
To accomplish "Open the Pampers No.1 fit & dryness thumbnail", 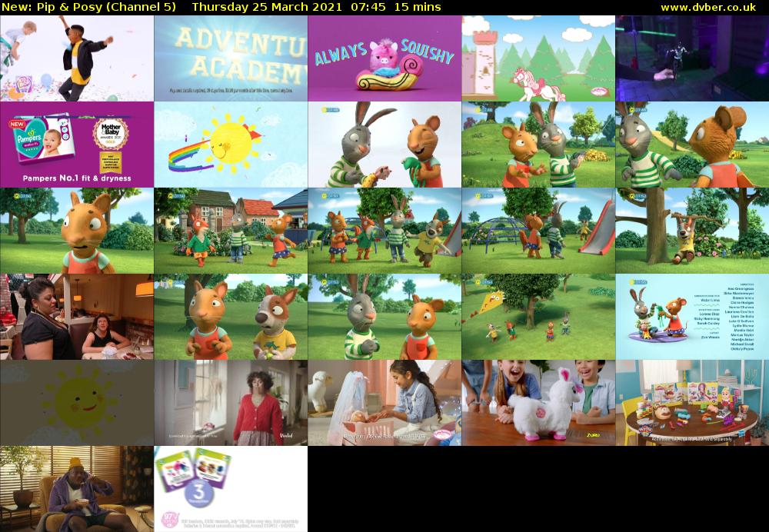I will point(77,145).
